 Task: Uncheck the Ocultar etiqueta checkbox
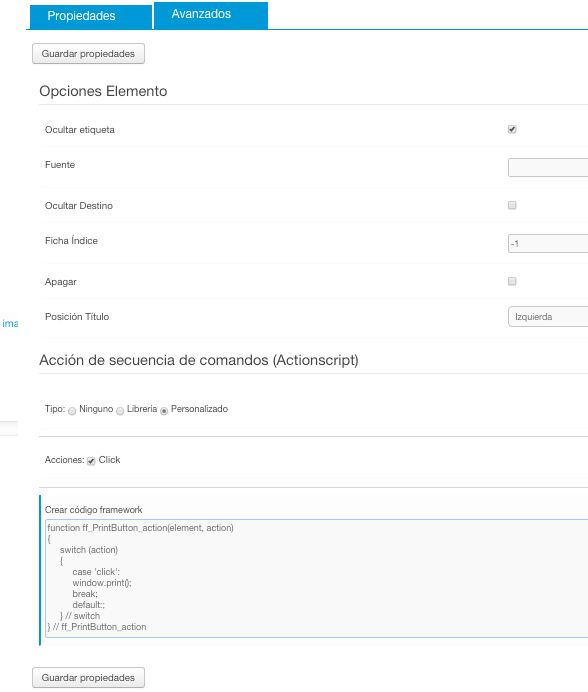point(512,129)
